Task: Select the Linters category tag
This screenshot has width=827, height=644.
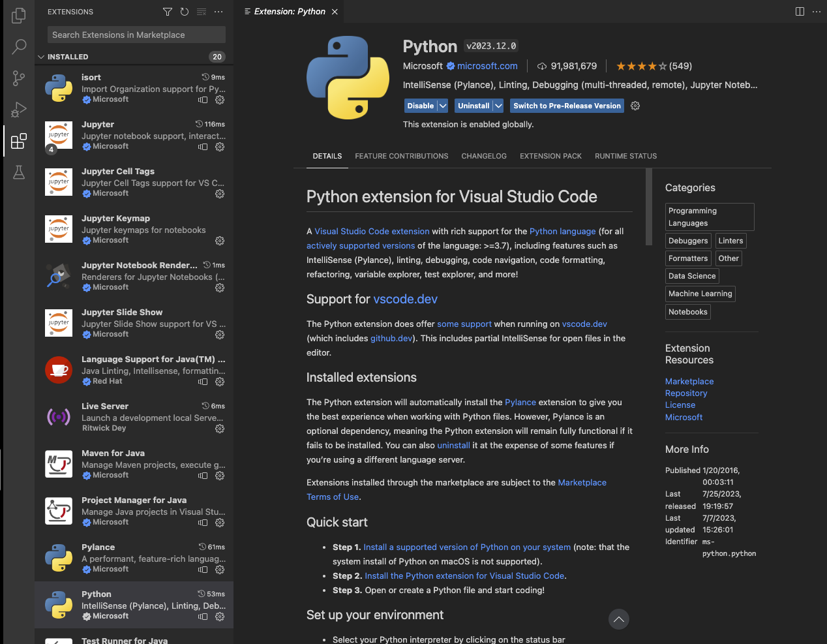Action: pyautogui.click(x=730, y=241)
